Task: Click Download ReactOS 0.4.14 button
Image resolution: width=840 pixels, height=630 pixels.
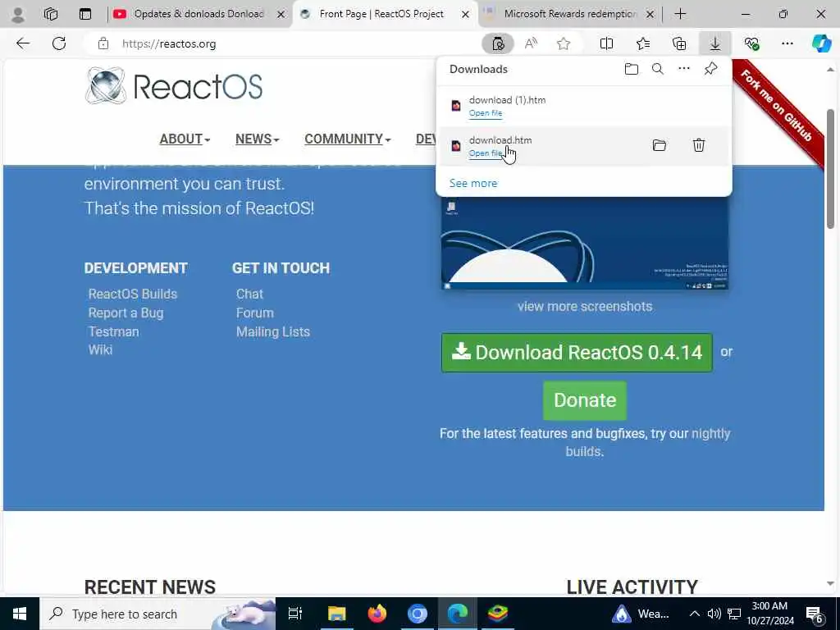Action: (577, 353)
